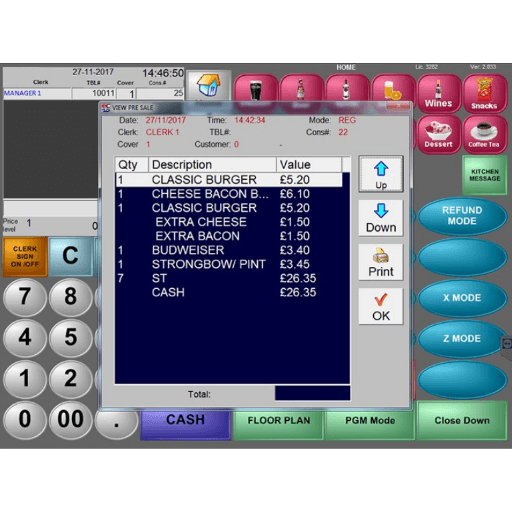Select the EXTRA CHEESE row
The image size is (512, 512).
click(x=229, y=222)
